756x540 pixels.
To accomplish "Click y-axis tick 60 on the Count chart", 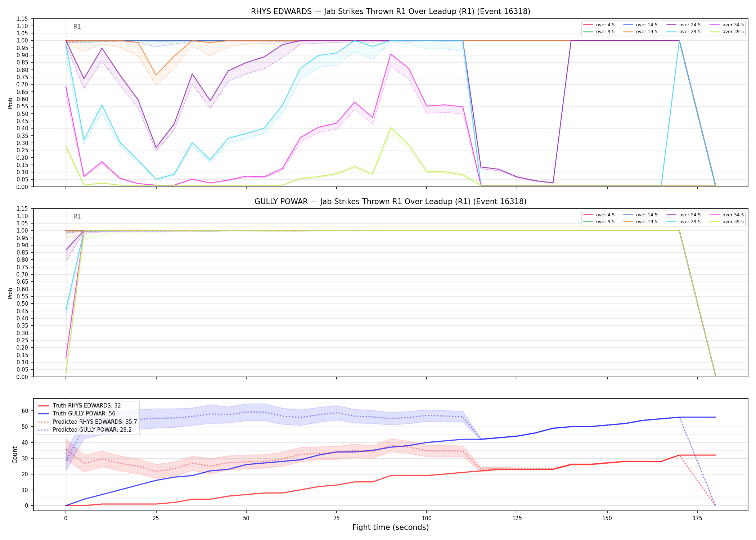I will (x=25, y=411).
